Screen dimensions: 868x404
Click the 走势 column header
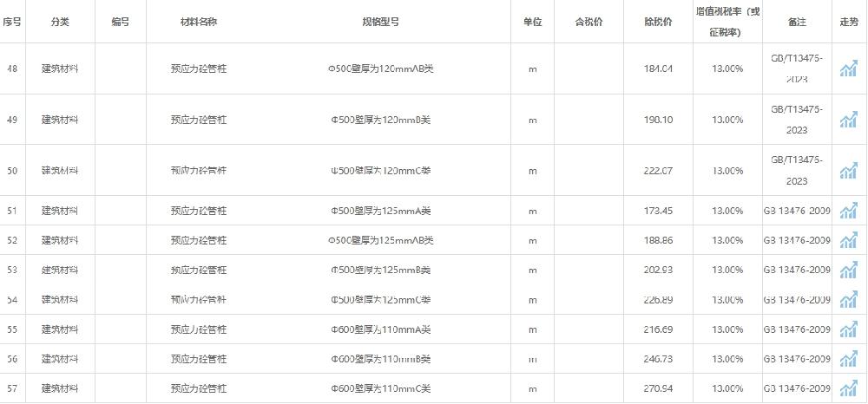(848, 22)
